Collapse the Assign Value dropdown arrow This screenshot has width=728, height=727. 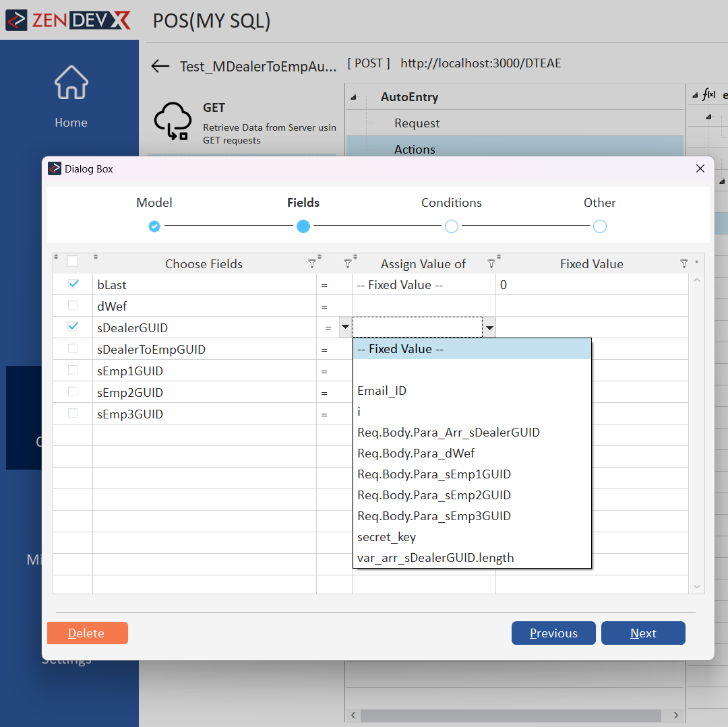click(489, 328)
